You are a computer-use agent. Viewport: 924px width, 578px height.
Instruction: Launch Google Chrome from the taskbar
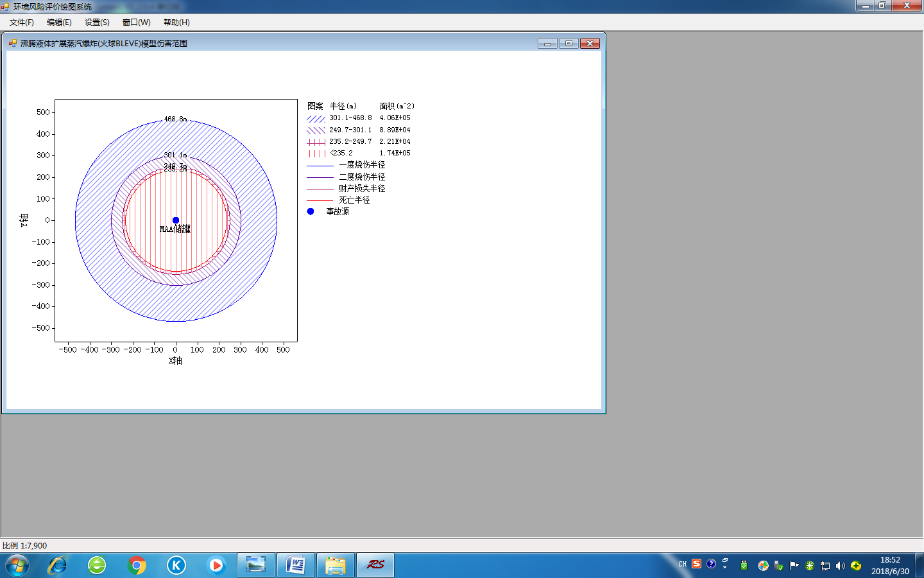point(137,565)
